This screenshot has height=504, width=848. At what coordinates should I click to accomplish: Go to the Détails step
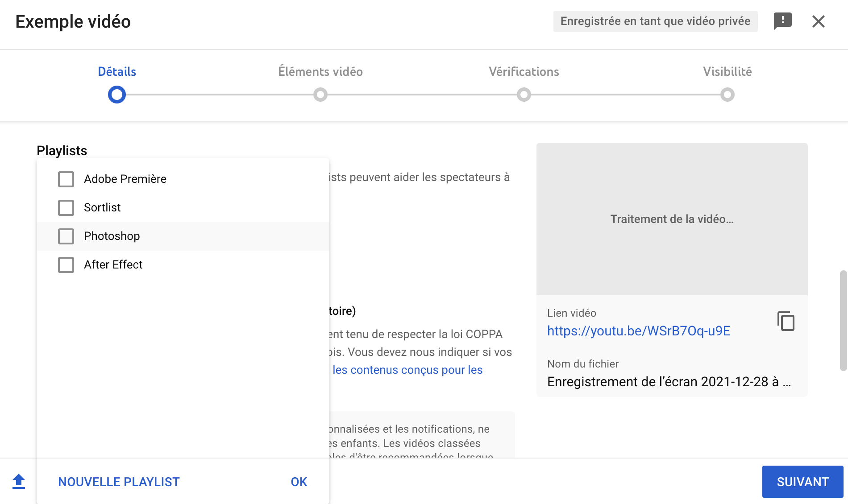pyautogui.click(x=117, y=71)
